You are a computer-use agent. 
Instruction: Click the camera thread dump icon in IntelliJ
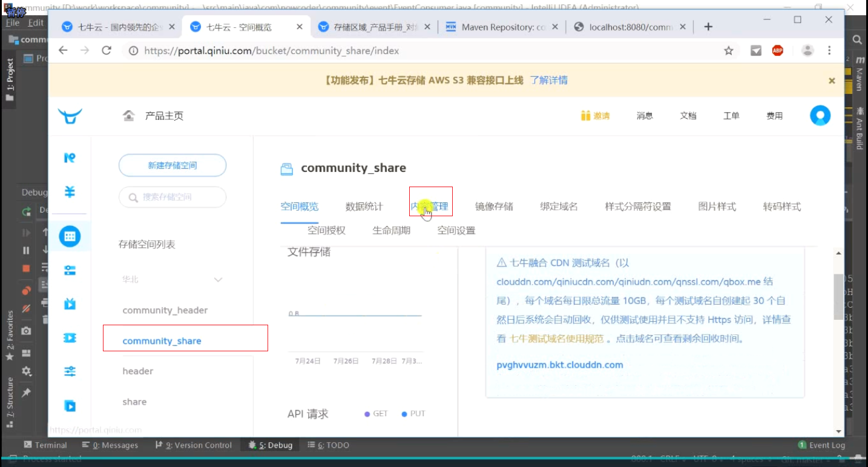26,331
